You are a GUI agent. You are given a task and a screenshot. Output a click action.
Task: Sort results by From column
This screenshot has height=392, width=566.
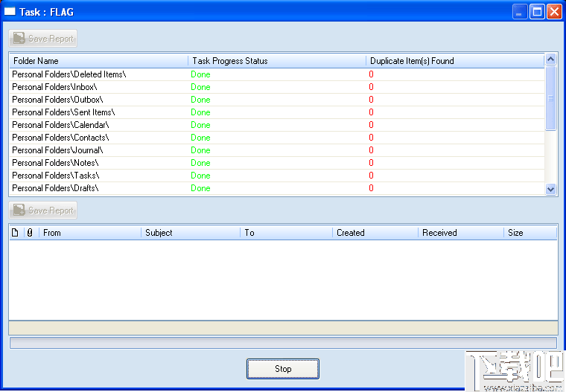(90, 233)
